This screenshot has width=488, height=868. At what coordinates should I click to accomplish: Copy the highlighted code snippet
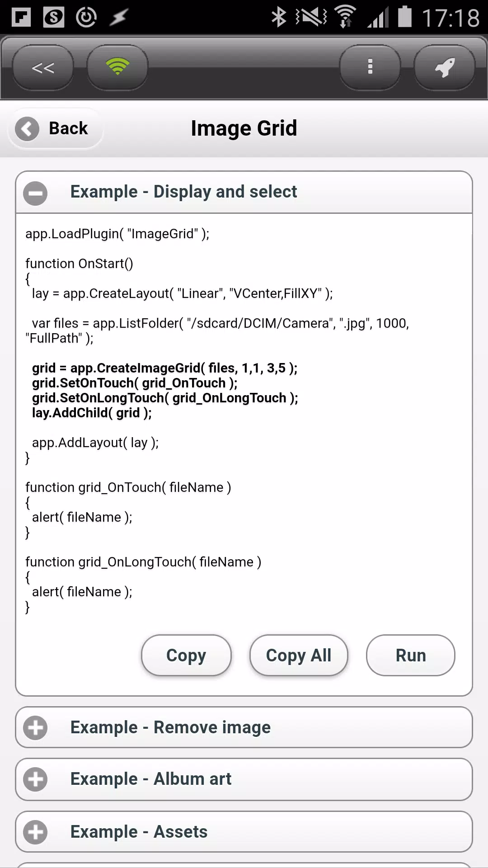tap(186, 655)
